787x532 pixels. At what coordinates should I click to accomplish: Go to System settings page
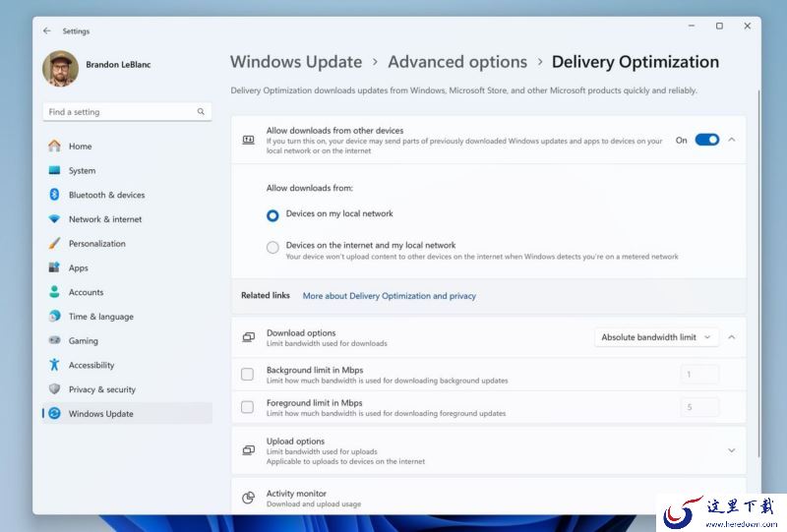(x=128, y=170)
